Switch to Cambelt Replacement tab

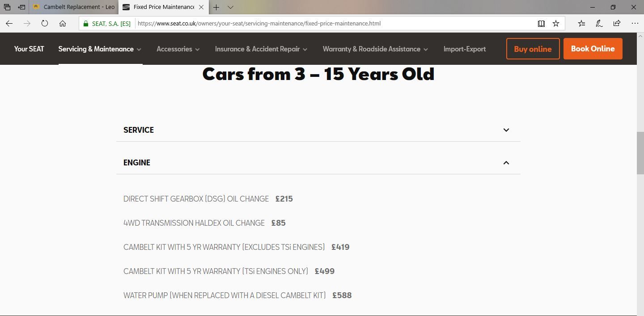(x=74, y=7)
